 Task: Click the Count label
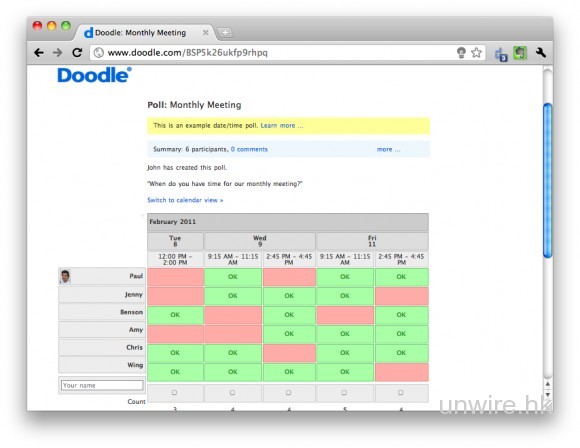click(x=136, y=401)
